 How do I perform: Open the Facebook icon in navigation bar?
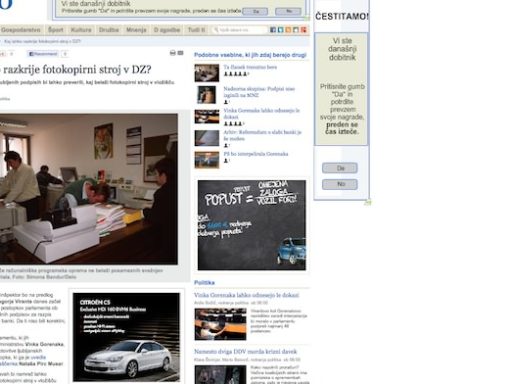pos(273,30)
